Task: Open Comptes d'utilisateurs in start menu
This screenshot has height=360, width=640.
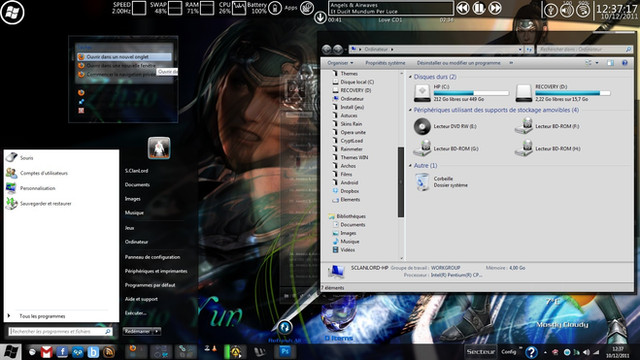Action: (x=44, y=173)
